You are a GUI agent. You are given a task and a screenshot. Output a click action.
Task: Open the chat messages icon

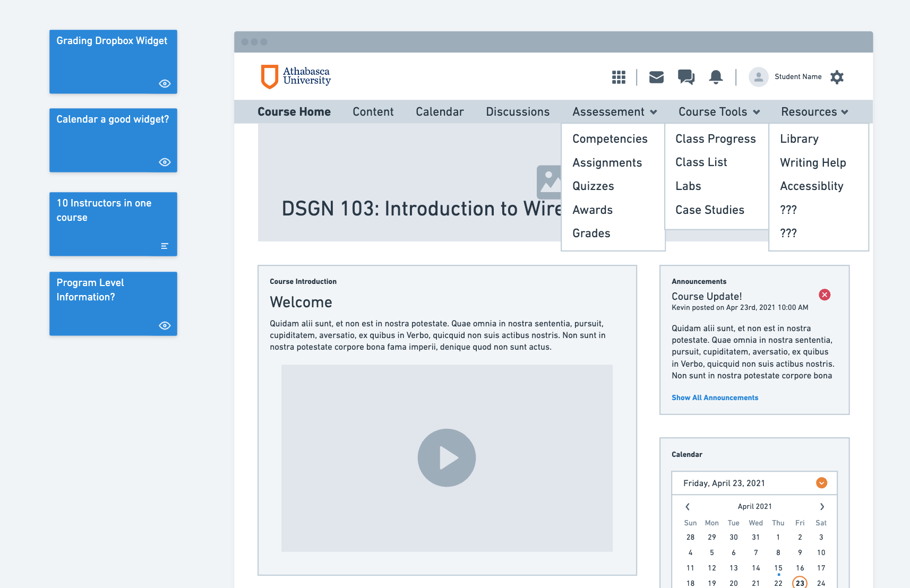tap(686, 77)
